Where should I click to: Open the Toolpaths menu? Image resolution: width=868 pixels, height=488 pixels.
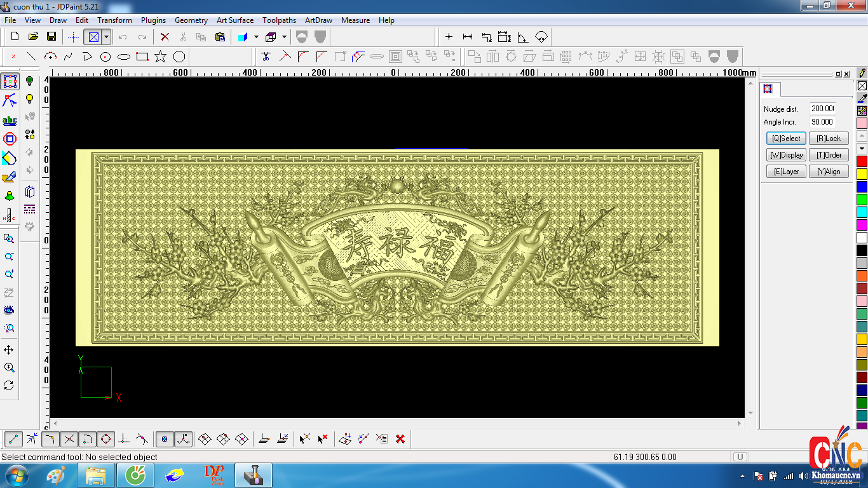(x=279, y=20)
